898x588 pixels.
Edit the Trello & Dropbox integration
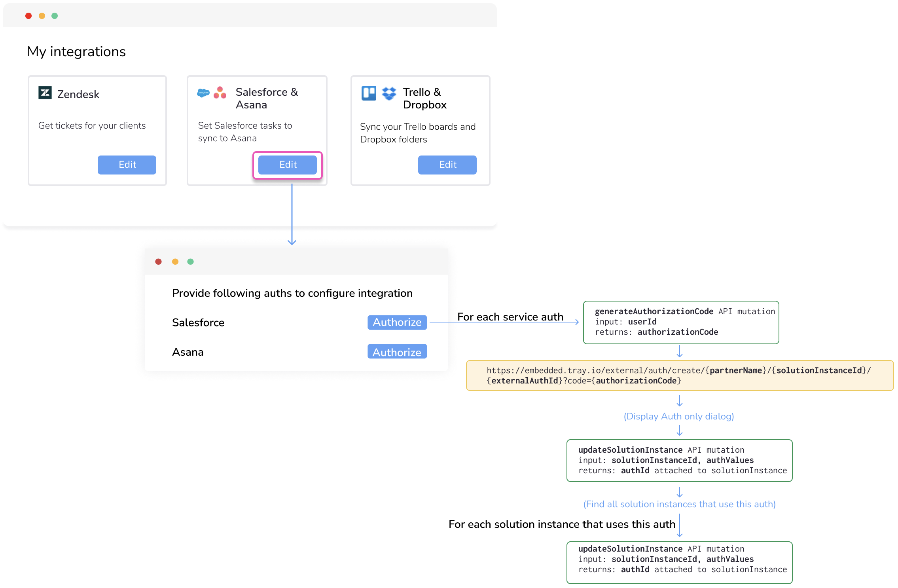pos(447,165)
